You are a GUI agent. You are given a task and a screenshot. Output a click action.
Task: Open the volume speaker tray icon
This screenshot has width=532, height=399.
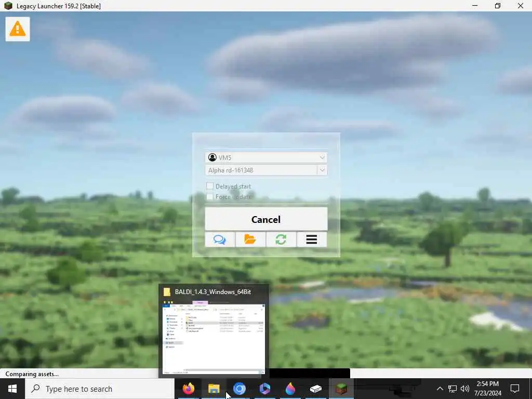[x=465, y=389]
